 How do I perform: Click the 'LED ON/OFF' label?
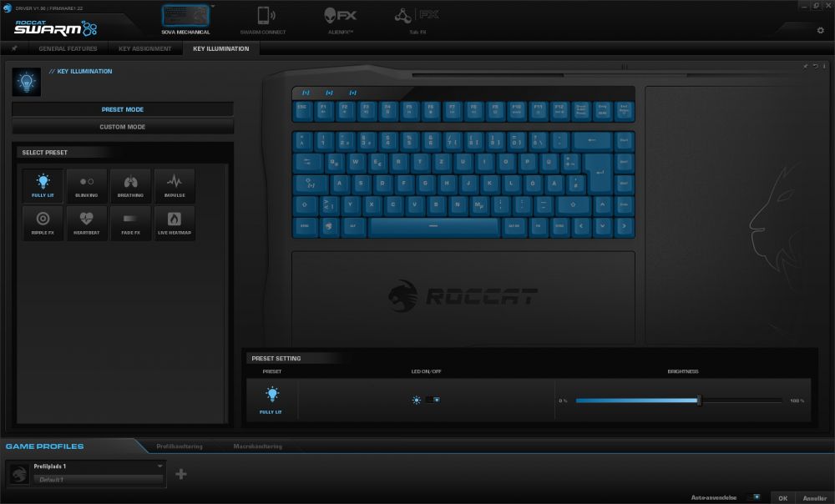[x=426, y=371]
